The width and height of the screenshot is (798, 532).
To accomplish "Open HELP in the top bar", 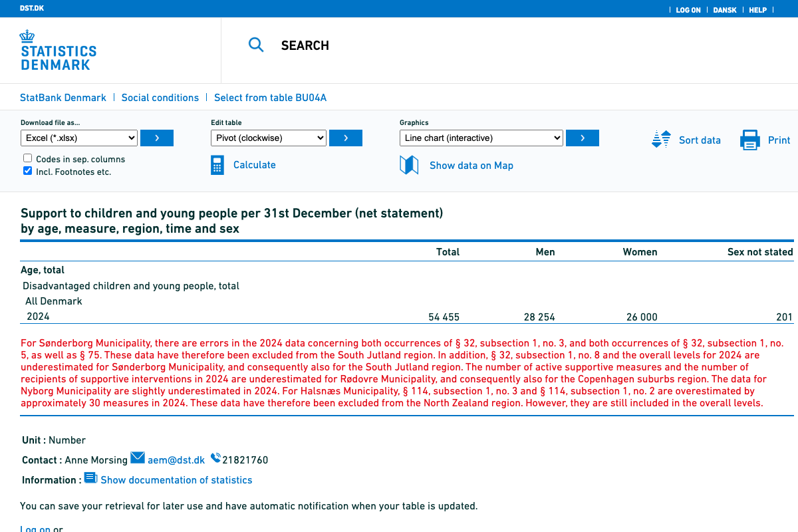I will pos(757,10).
